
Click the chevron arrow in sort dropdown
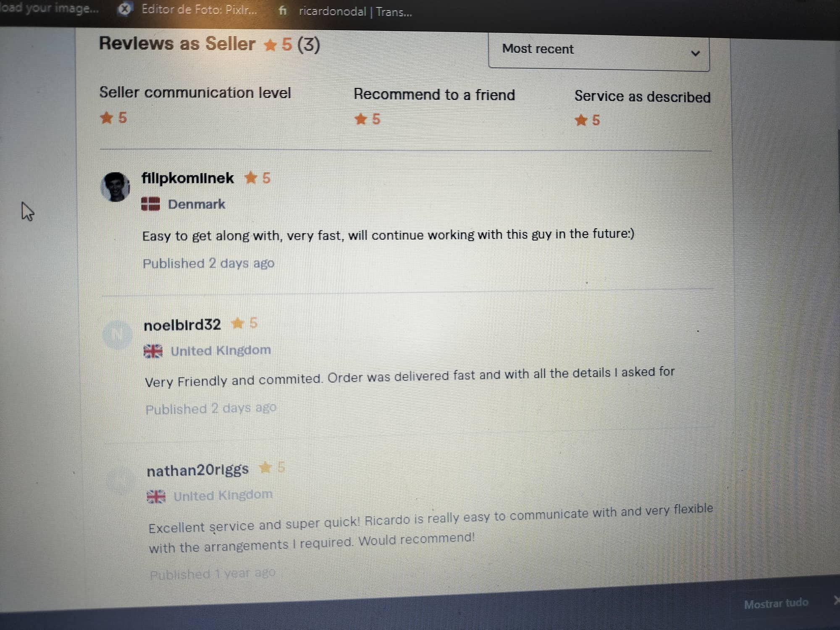click(695, 53)
